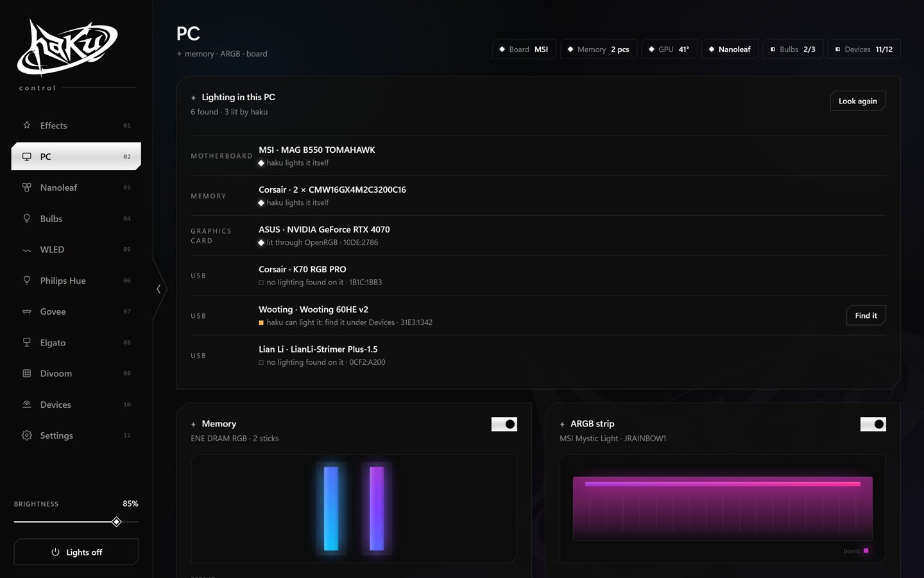Click the PC monitor icon in sidebar

tap(26, 157)
